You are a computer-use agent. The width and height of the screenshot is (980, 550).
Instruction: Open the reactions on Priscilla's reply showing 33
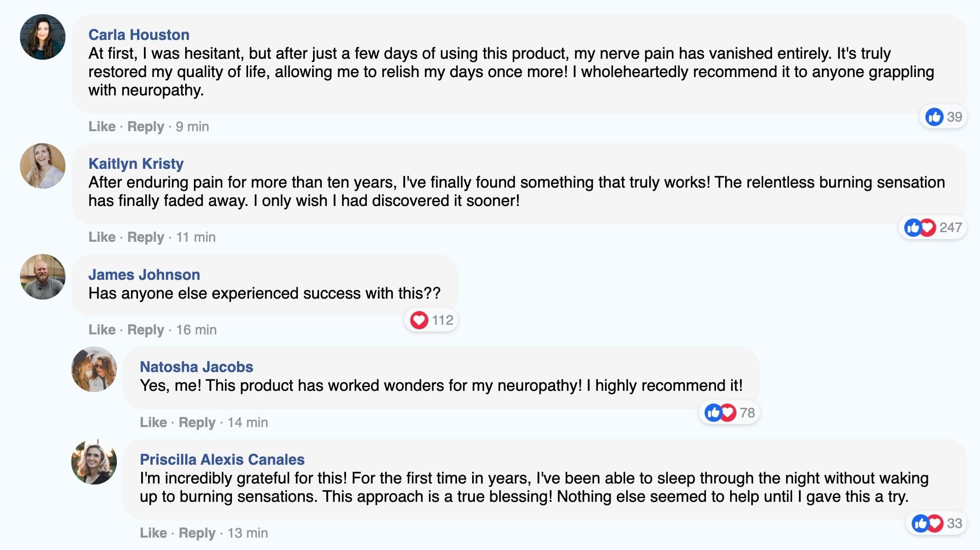coord(936,523)
